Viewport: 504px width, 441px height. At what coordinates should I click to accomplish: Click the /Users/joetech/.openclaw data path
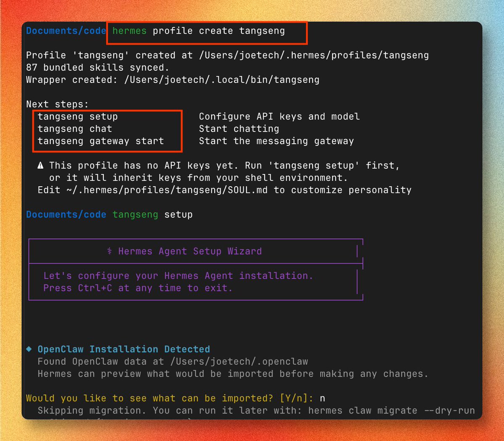tap(239, 362)
